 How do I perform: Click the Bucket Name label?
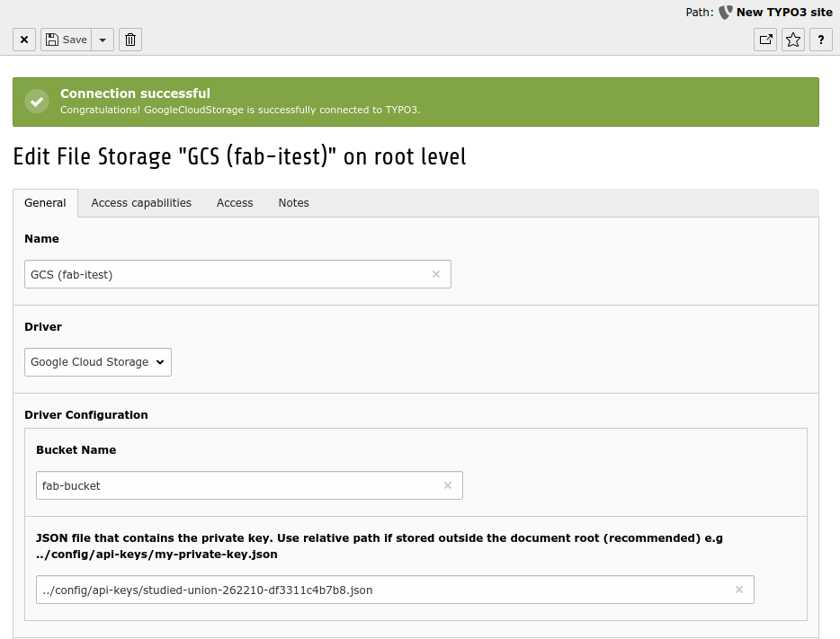click(x=76, y=450)
